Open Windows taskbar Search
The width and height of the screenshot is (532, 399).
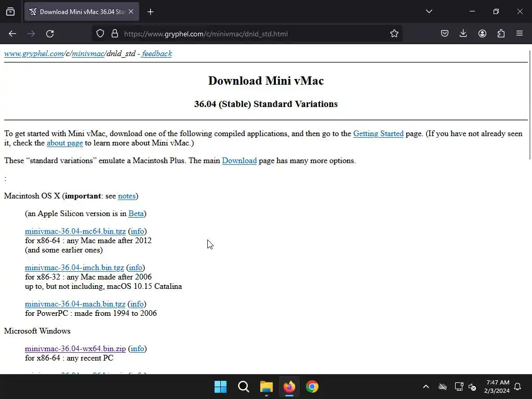click(243, 387)
